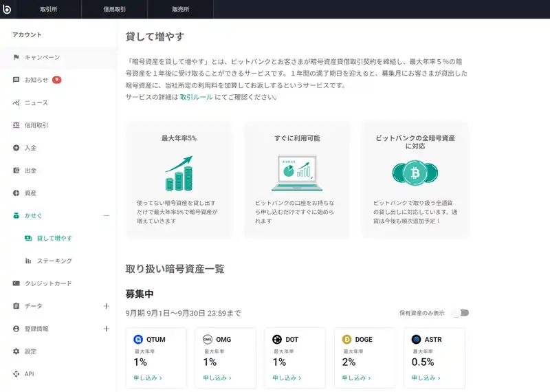
Task: Click the 資産 pie chart icon
Action: [16, 193]
